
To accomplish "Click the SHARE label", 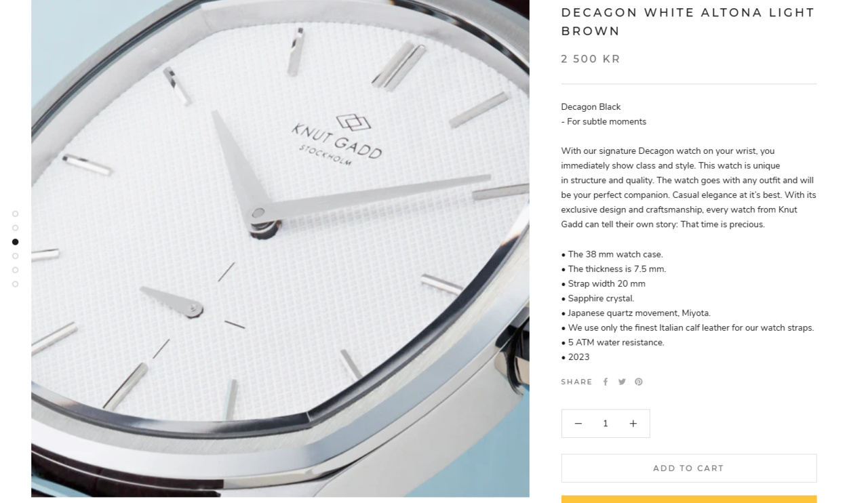I will point(577,382).
